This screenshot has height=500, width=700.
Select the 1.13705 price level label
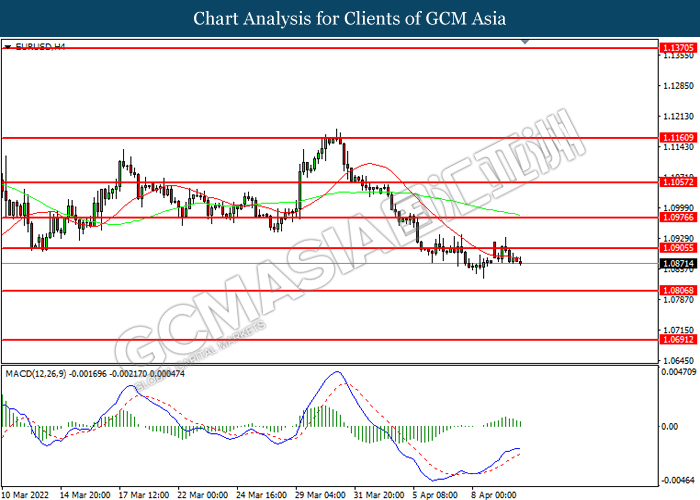pos(678,47)
